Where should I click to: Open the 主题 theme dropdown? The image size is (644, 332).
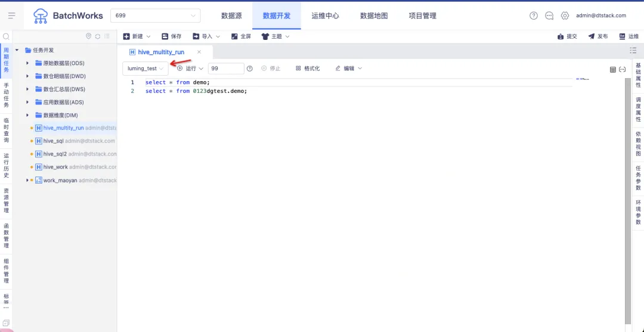click(275, 36)
